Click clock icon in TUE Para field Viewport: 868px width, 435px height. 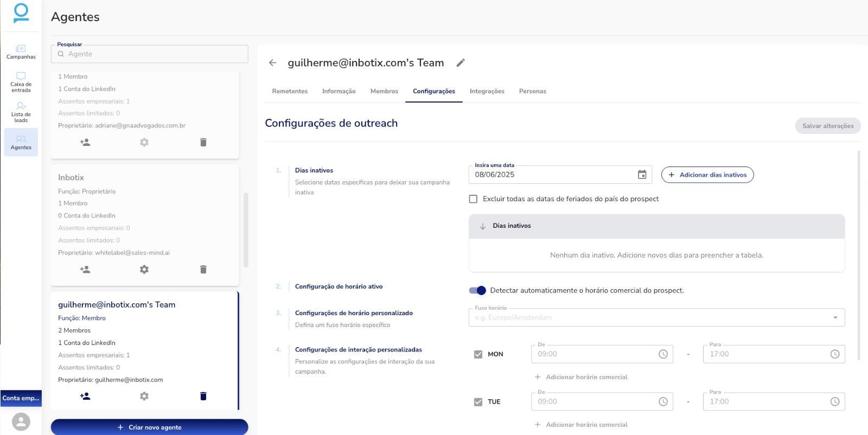tap(835, 402)
